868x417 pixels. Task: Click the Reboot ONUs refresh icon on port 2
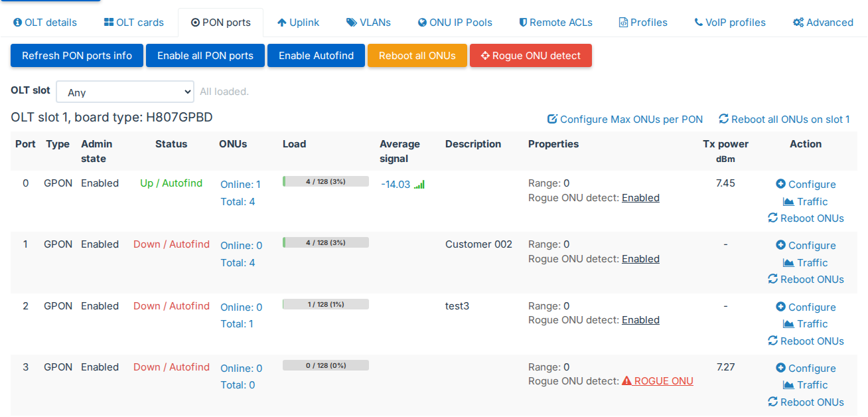tap(772, 341)
